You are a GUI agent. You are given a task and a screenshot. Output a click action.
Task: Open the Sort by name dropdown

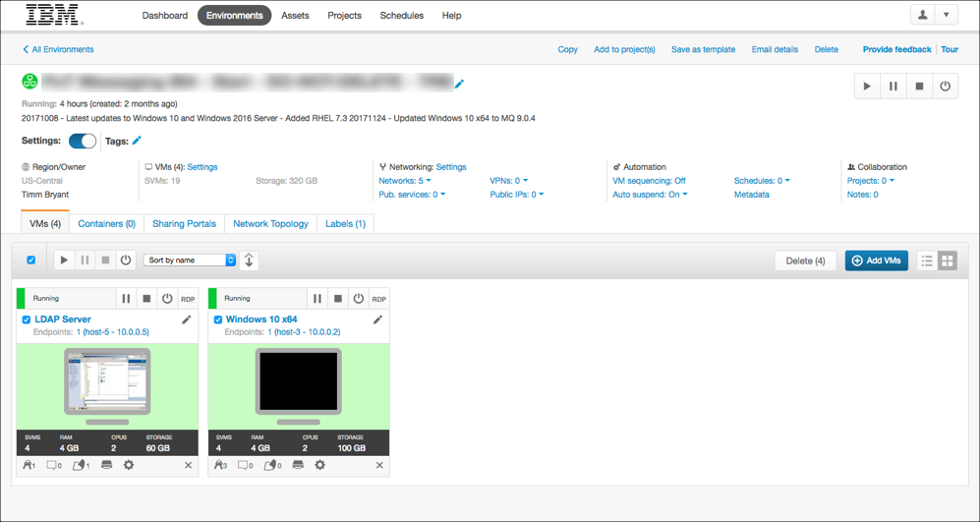click(190, 261)
